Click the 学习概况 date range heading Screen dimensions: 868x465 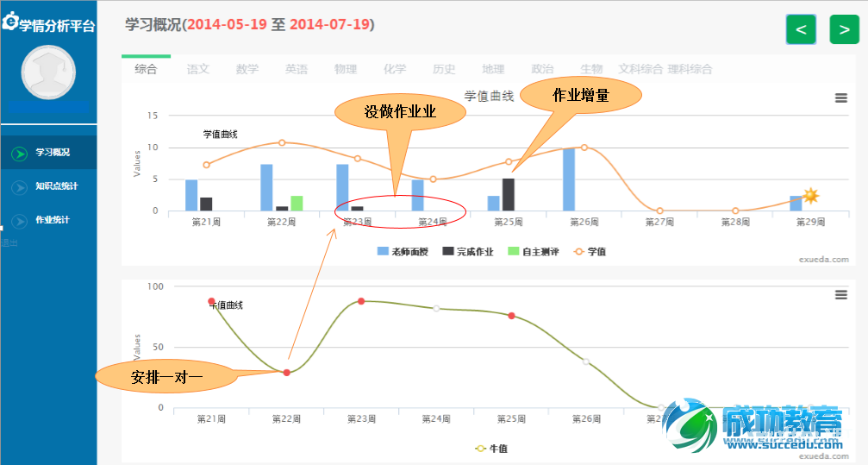coord(250,24)
